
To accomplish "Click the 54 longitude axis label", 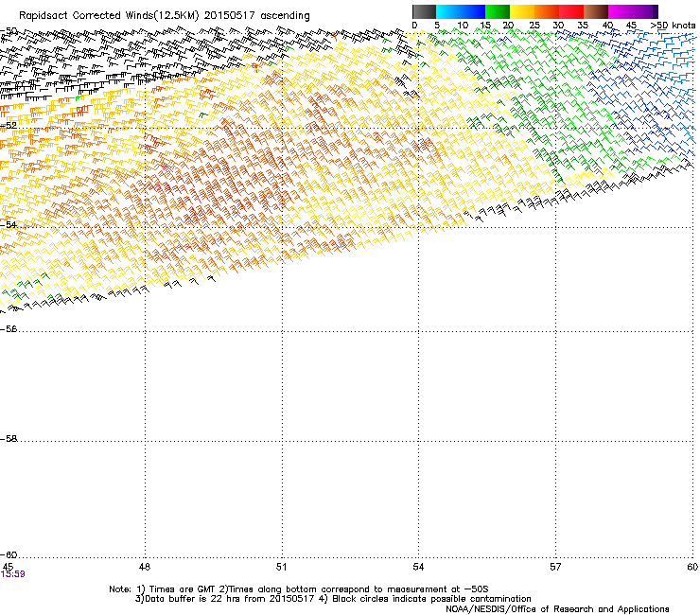I will pyautogui.click(x=418, y=567).
